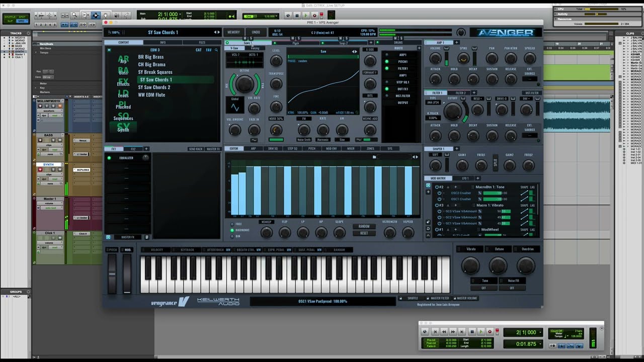Viewport: 644px width, 362px height.
Task: Select preset WW EDM Flute
Action: tap(151, 95)
